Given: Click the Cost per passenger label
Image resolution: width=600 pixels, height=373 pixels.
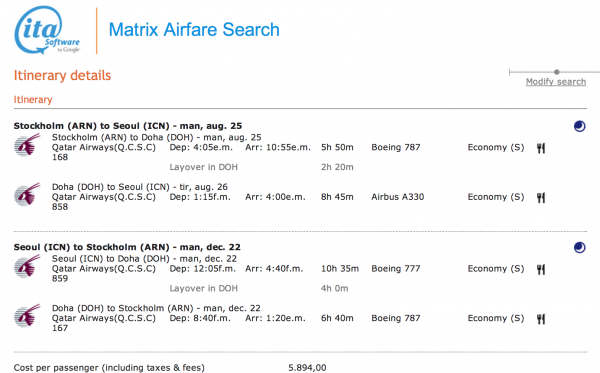Looking at the screenshot, I should [x=109, y=368].
